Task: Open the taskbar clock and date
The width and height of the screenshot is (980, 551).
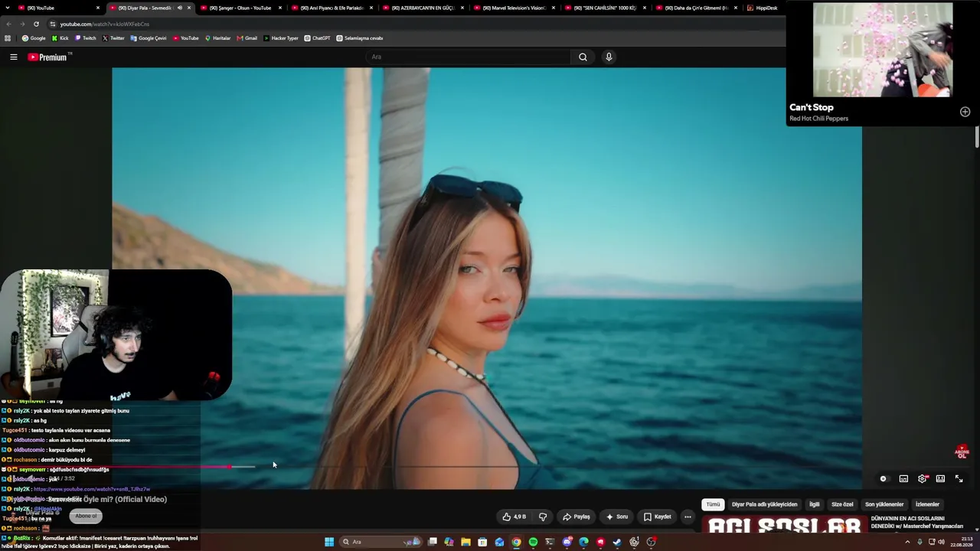Action: point(962,542)
